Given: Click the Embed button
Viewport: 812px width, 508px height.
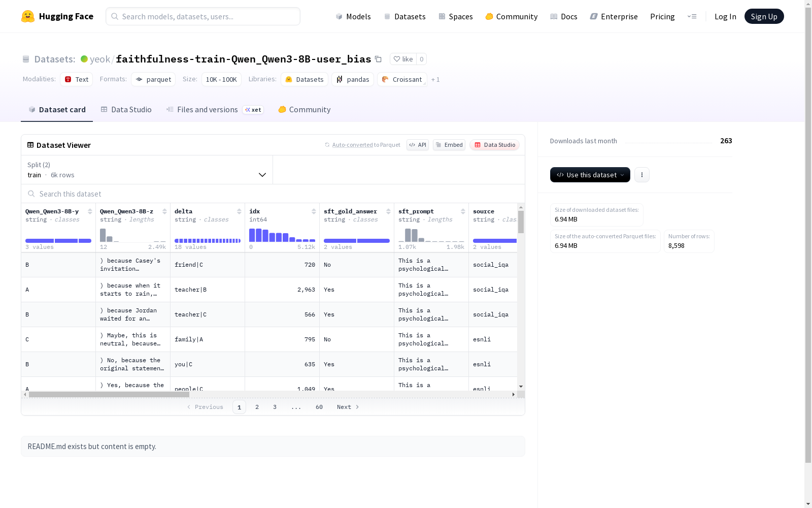Looking at the screenshot, I should coord(449,145).
